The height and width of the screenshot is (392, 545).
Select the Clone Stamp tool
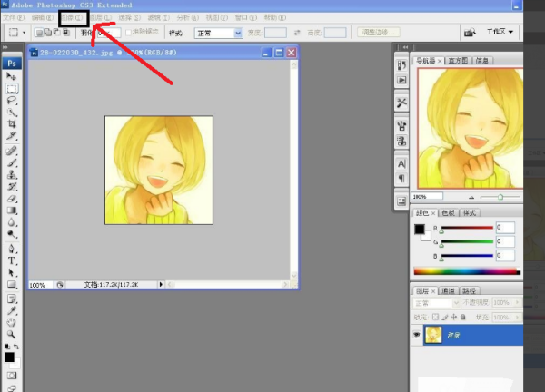[12, 174]
